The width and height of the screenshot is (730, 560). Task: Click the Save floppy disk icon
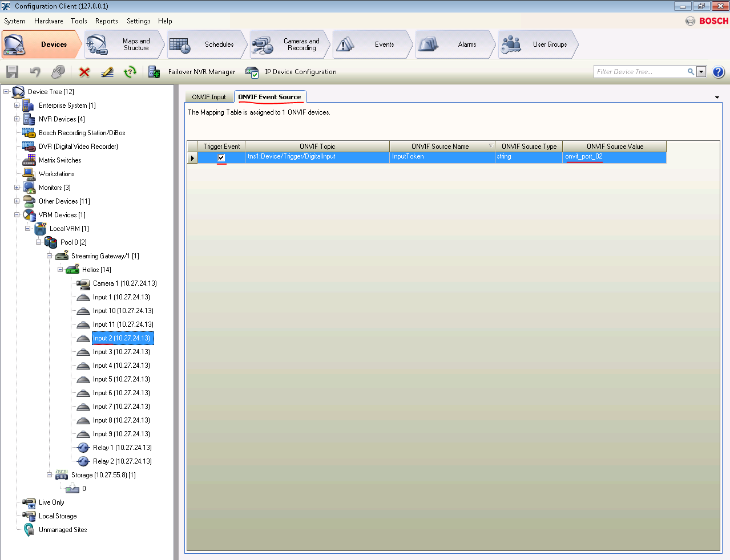(12, 72)
